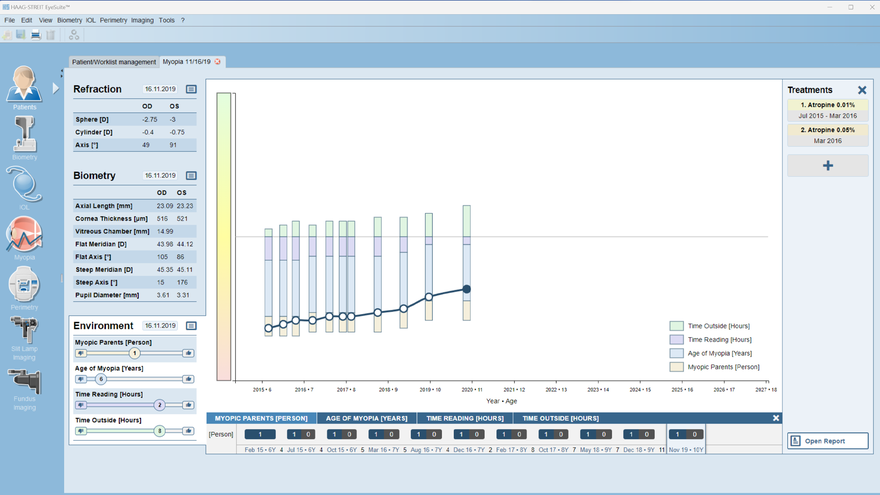This screenshot has height=495, width=880.
Task: Switch to Patient/Worklist management tab
Action: point(114,62)
